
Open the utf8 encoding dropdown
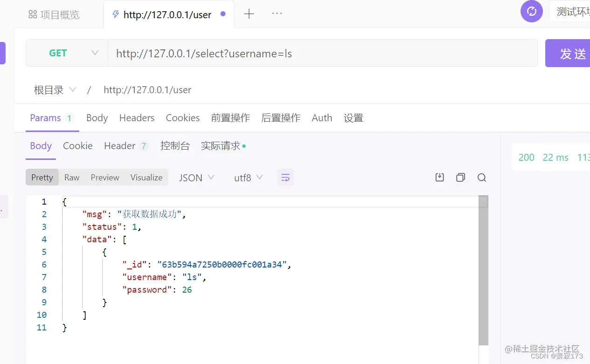[248, 178]
